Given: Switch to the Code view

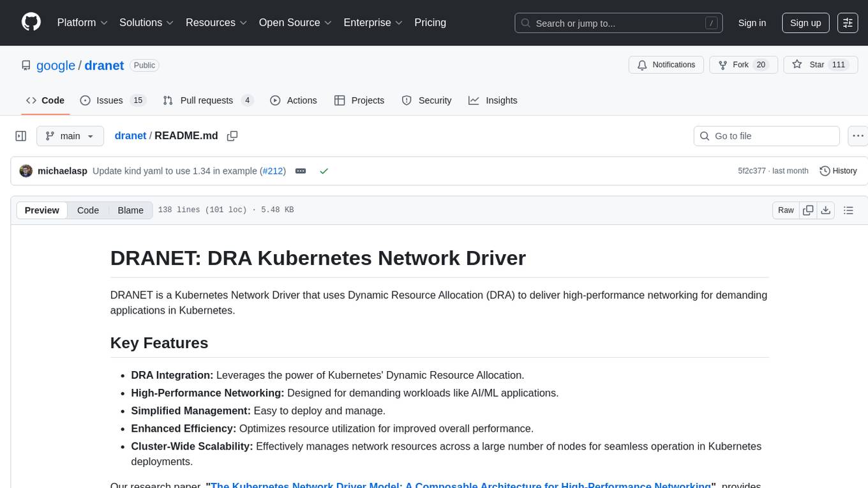Looking at the screenshot, I should click(x=88, y=210).
